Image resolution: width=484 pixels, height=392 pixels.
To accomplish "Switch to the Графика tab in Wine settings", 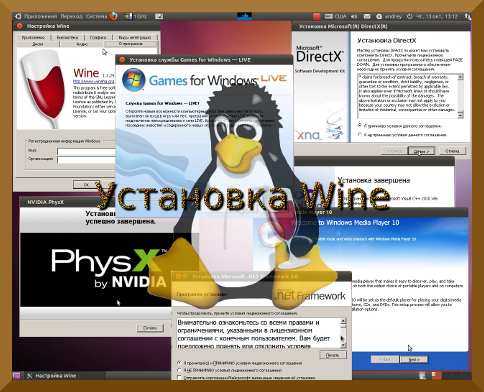I will click(x=98, y=37).
